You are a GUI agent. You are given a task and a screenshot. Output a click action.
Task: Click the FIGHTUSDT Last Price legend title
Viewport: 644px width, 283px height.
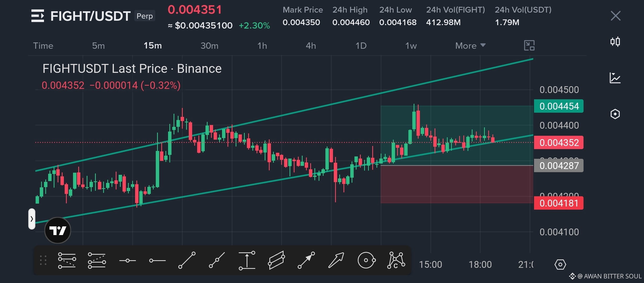point(132,69)
